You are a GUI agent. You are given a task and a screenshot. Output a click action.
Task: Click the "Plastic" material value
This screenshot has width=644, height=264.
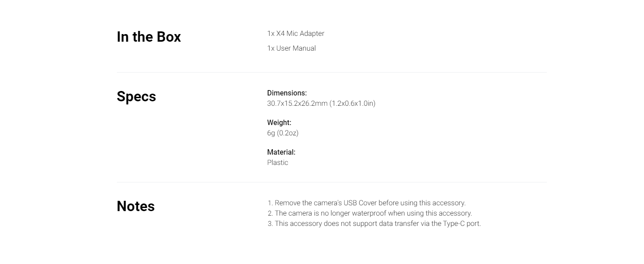click(278, 163)
